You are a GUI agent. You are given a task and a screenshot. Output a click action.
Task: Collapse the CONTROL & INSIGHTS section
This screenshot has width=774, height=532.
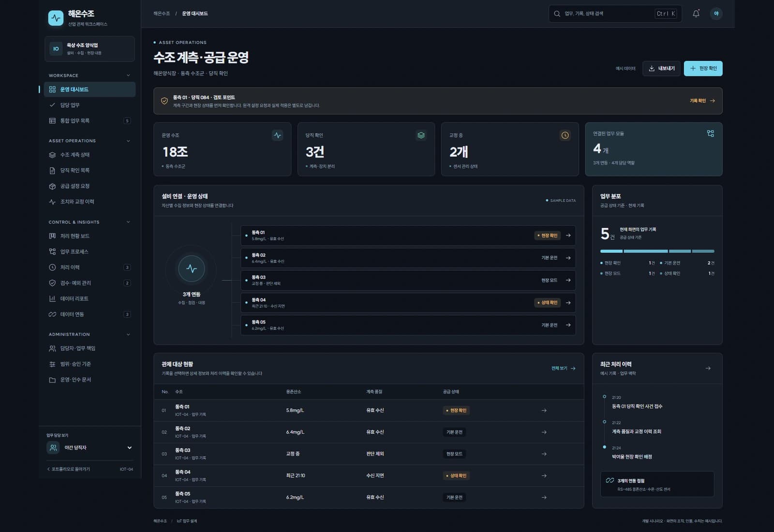(x=128, y=222)
